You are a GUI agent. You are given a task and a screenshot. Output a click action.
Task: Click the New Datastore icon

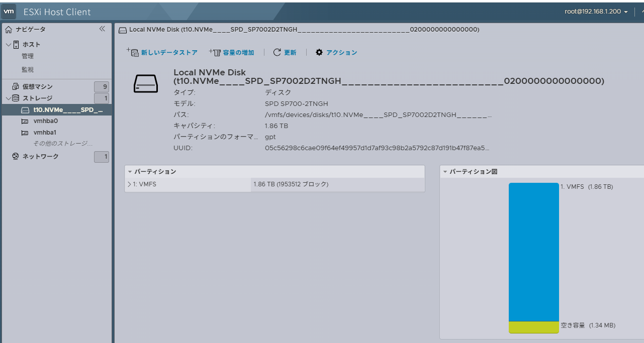pyautogui.click(x=133, y=52)
